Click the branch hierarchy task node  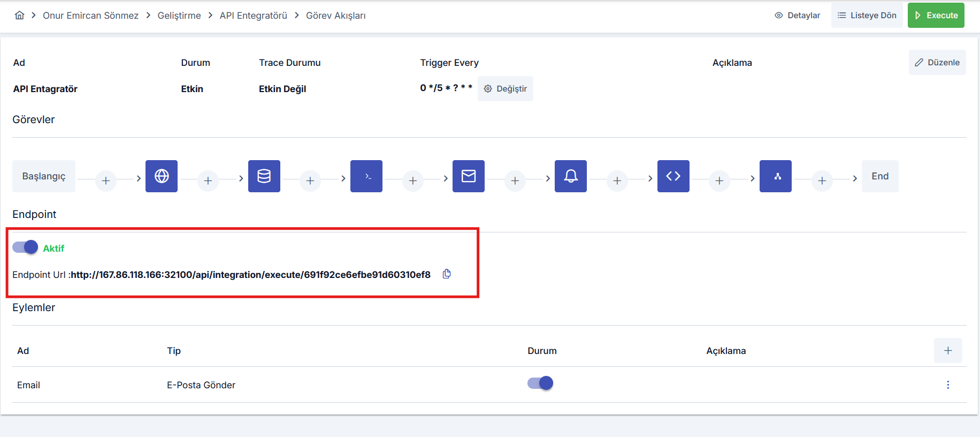[x=776, y=176]
